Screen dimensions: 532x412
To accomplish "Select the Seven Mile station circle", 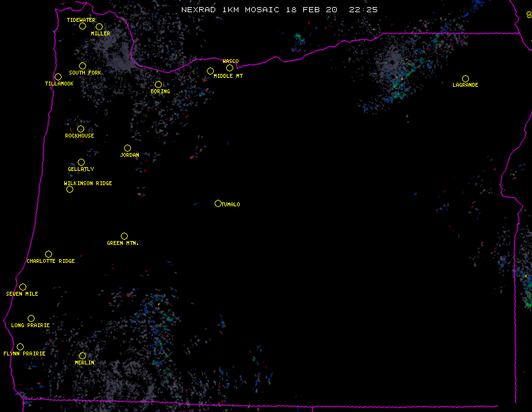I will point(22,287).
